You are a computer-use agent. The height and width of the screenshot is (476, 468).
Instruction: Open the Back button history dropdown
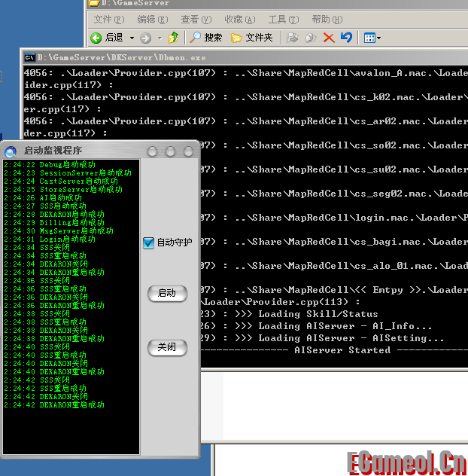[132, 38]
